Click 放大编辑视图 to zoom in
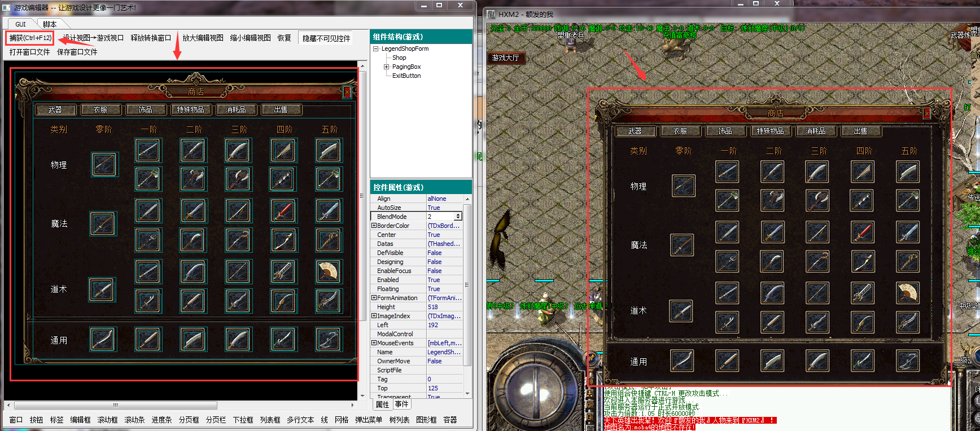The width and height of the screenshot is (980, 431). click(x=203, y=38)
